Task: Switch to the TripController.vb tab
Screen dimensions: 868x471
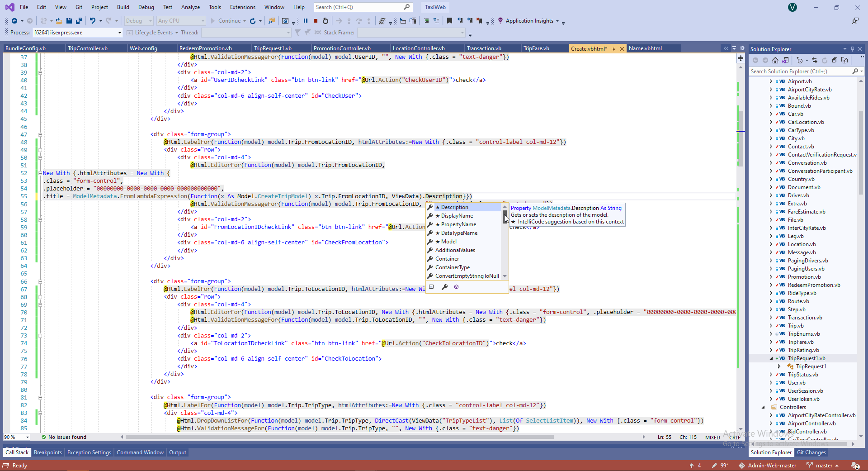Action: [88, 48]
